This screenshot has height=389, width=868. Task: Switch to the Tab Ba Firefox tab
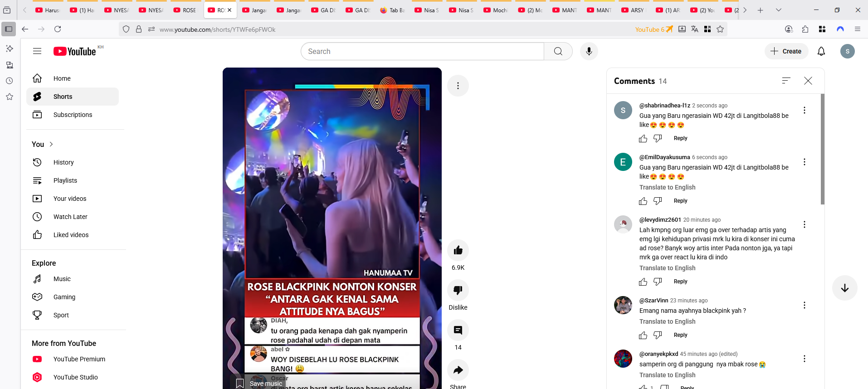pos(392,10)
